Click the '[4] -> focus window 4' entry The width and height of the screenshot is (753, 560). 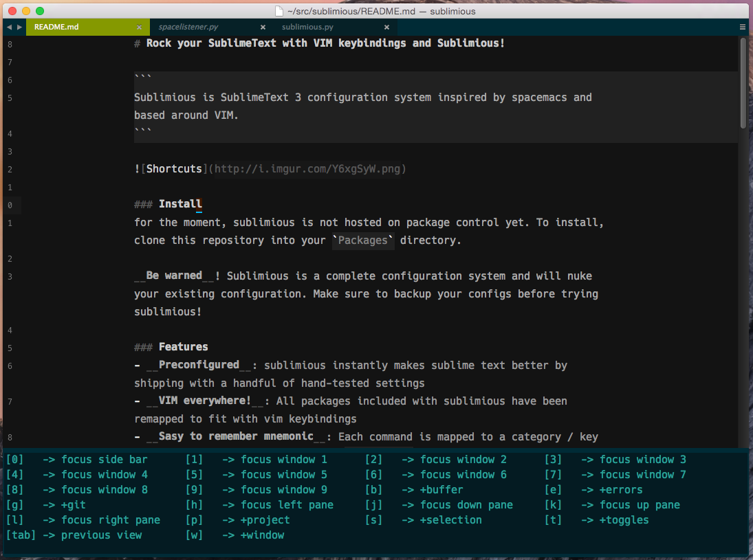(x=77, y=475)
